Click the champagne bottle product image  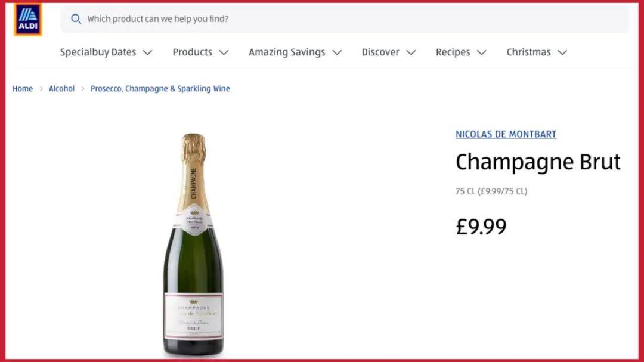pos(193,245)
